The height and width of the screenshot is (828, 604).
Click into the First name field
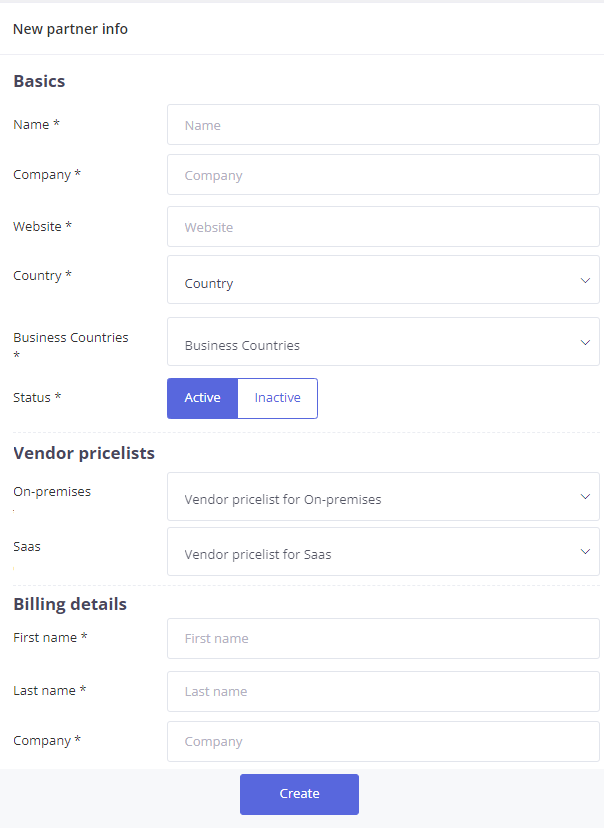[x=382, y=638]
